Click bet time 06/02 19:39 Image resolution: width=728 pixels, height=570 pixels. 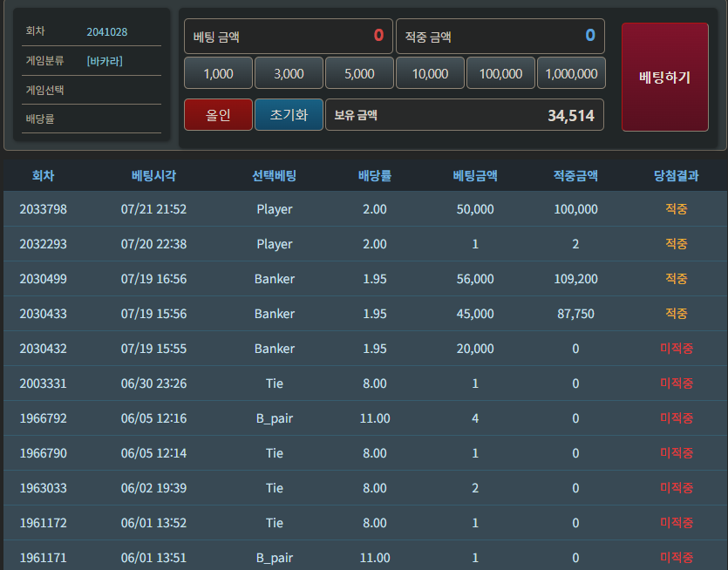coord(153,488)
